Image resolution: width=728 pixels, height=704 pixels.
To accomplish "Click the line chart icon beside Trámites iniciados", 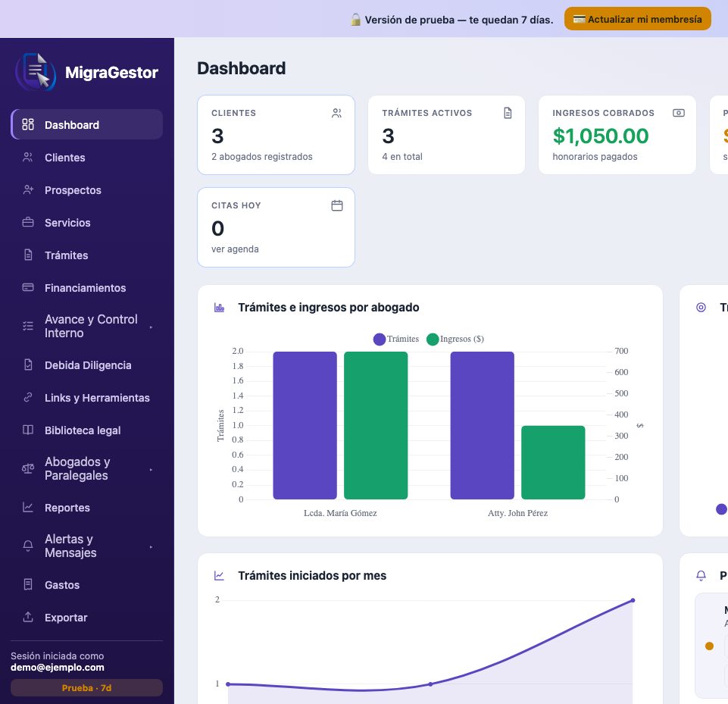I will pyautogui.click(x=219, y=575).
